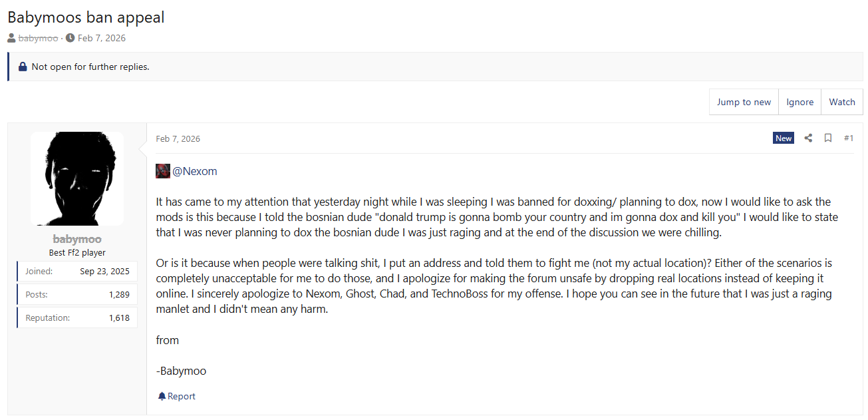The height and width of the screenshot is (420, 868).
Task: Click the blue New badge
Action: pos(784,138)
